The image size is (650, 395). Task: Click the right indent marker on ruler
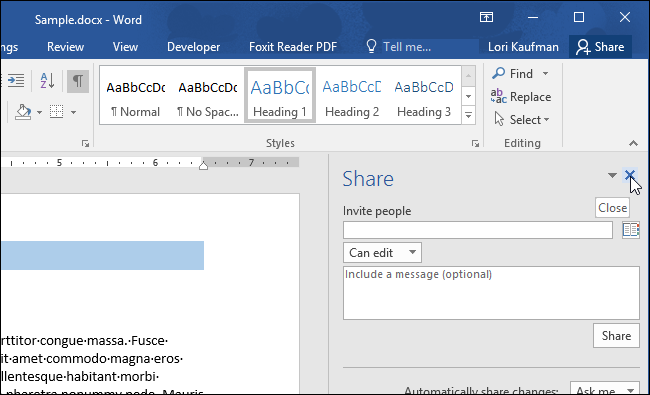click(203, 166)
